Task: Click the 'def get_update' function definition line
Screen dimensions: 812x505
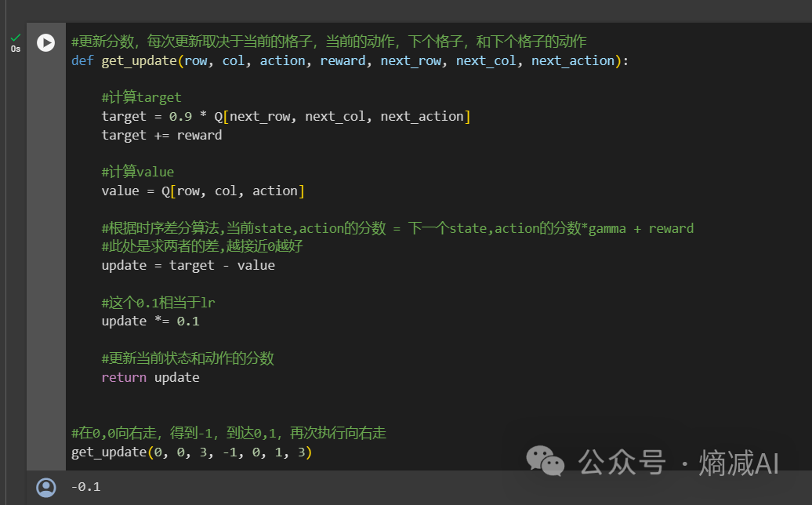Action: [x=350, y=60]
